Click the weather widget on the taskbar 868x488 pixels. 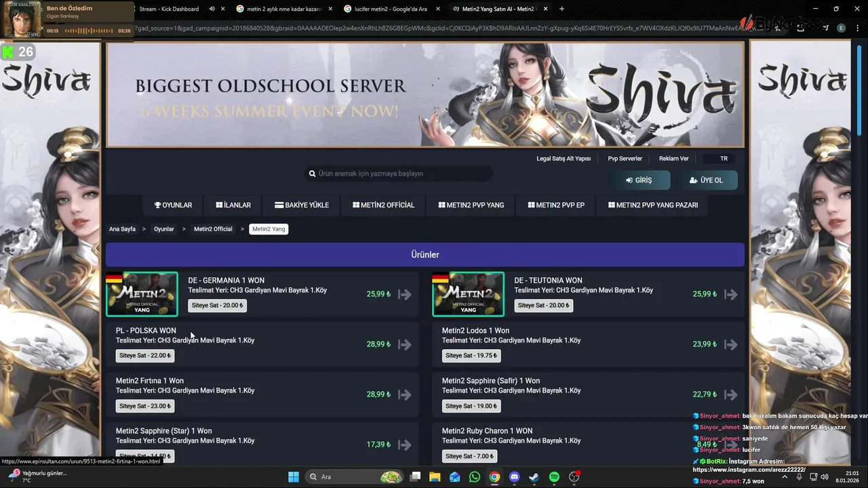37,476
